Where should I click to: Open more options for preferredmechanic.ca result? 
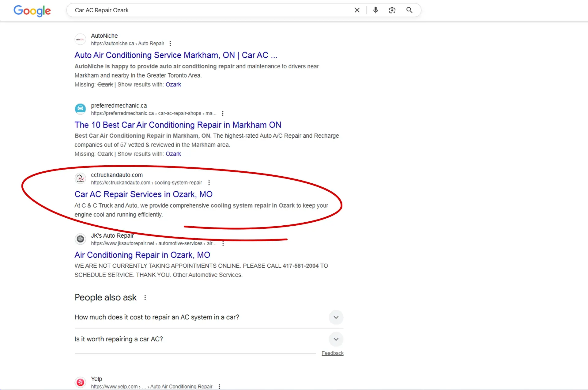pos(223,113)
